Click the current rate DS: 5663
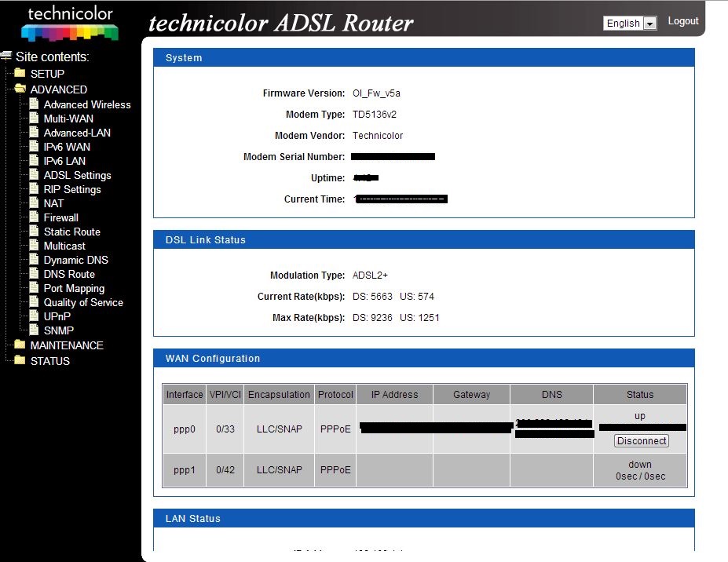The height and width of the screenshot is (562, 728). [372, 297]
